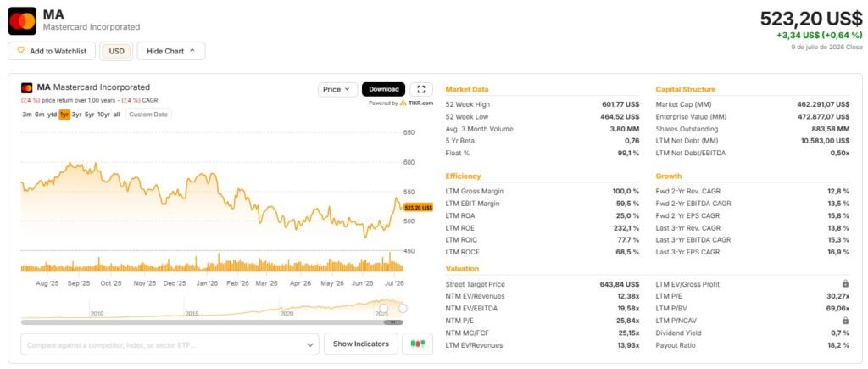Click the LTM Net Debt/EBITDA label
868x369 pixels.
tap(690, 153)
